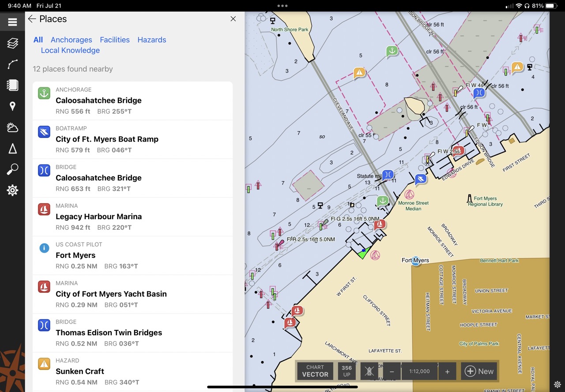The width and height of the screenshot is (565, 392).
Task: Open the logbook notebook icon
Action: tap(12, 85)
